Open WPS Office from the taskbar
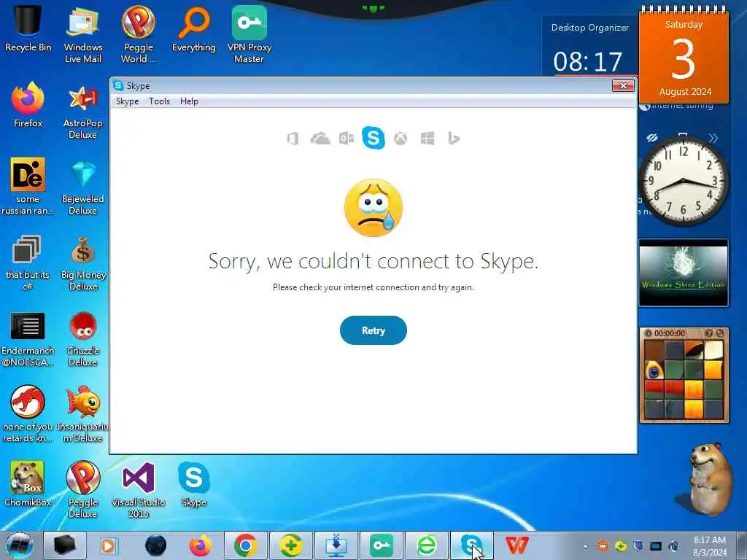 point(517,545)
